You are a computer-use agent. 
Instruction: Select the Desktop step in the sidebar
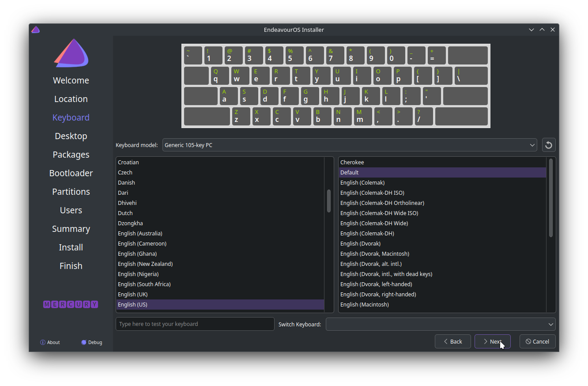(71, 136)
